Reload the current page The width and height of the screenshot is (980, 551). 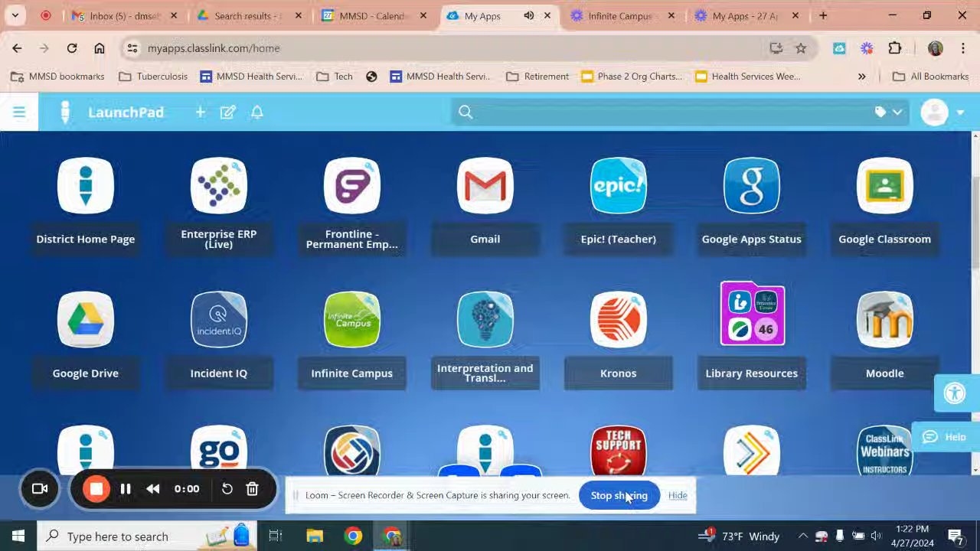[72, 48]
